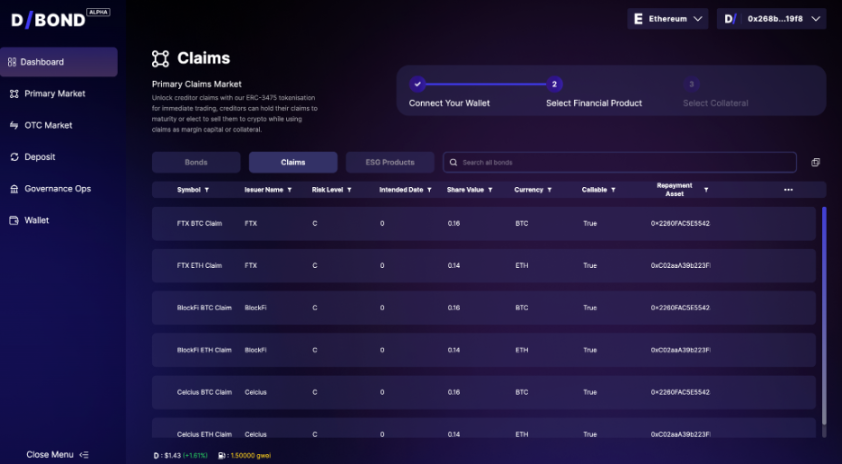Select the Claims tab
Screen dimensions: 842x464
[x=293, y=162]
